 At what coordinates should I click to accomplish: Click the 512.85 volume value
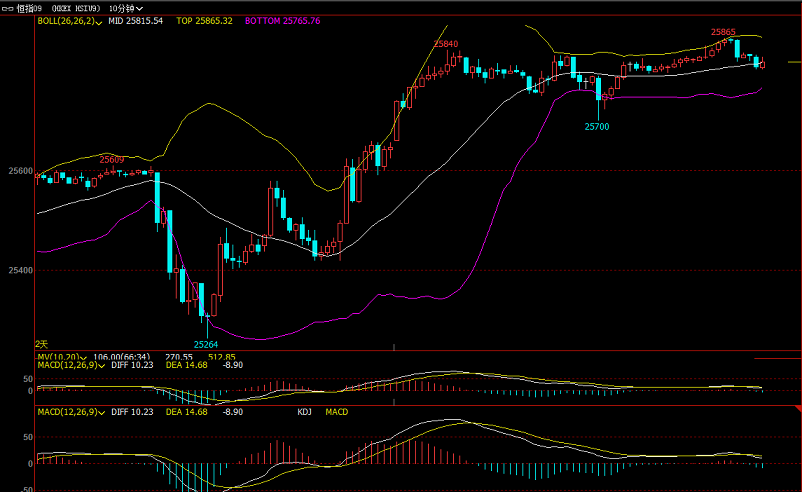coord(222,357)
